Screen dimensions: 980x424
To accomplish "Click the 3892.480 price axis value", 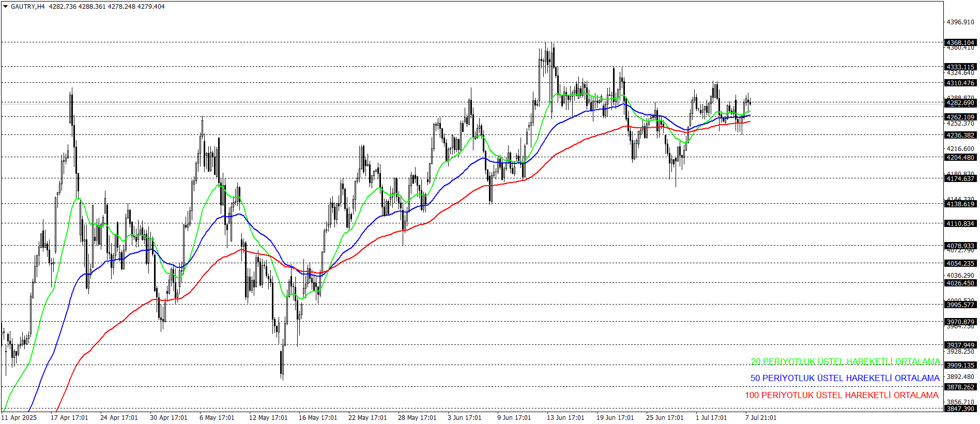I will (x=960, y=376).
